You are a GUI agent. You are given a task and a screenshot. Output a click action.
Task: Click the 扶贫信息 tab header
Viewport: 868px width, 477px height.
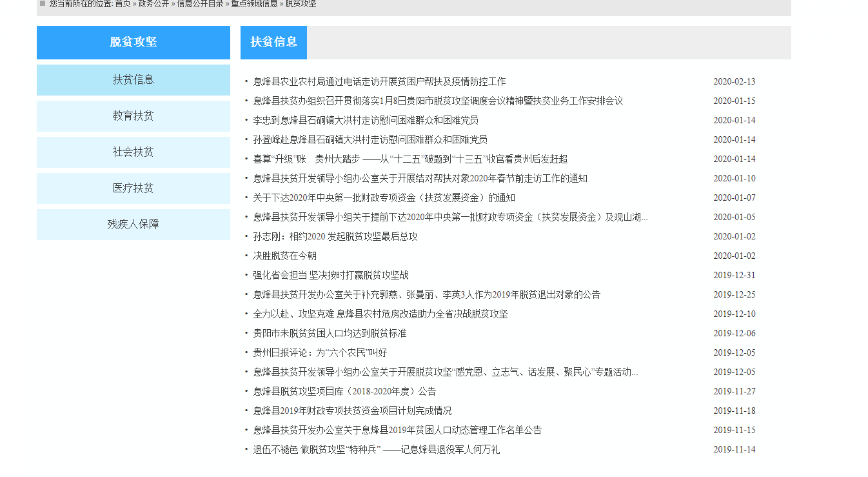(273, 43)
